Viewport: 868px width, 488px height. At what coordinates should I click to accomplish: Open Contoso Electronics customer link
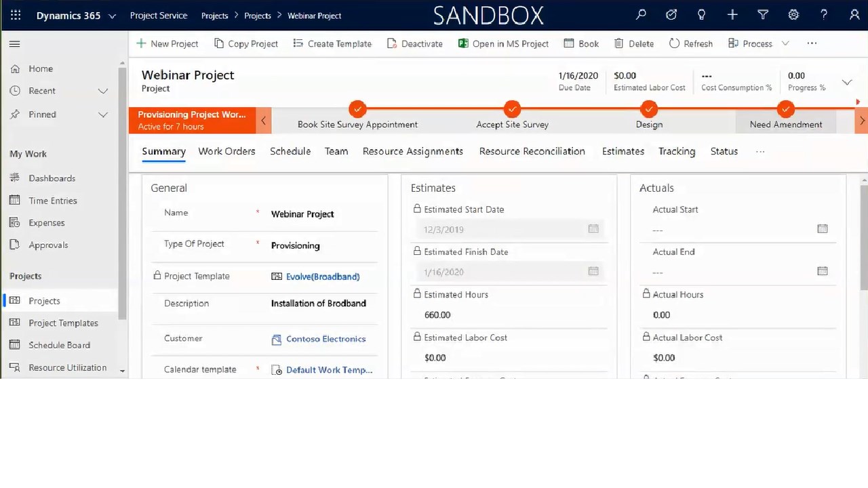[325, 339]
